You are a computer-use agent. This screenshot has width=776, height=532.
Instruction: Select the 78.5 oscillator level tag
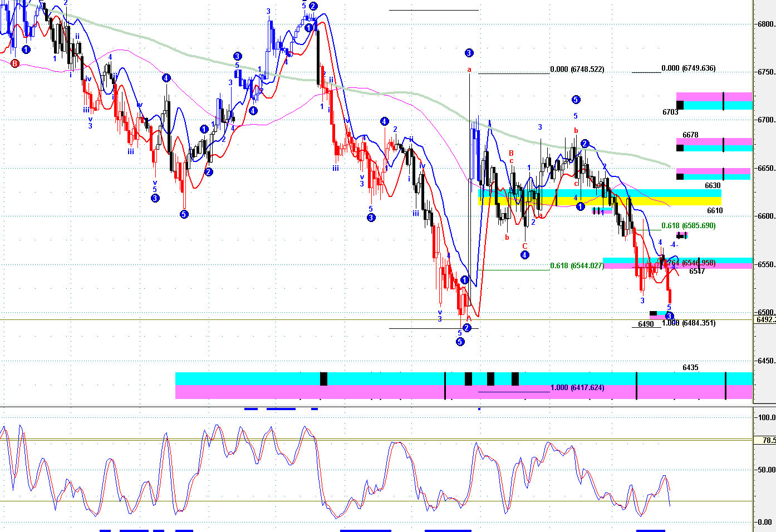click(768, 440)
